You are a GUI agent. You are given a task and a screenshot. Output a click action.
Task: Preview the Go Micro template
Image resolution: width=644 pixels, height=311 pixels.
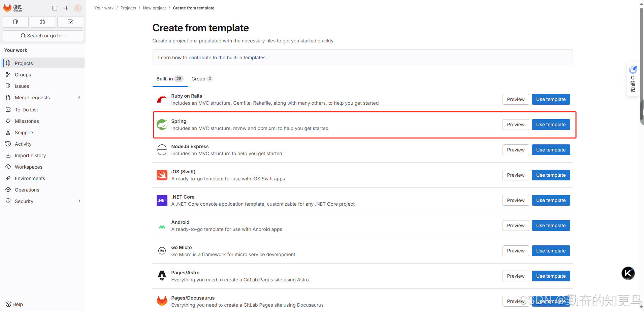click(516, 251)
